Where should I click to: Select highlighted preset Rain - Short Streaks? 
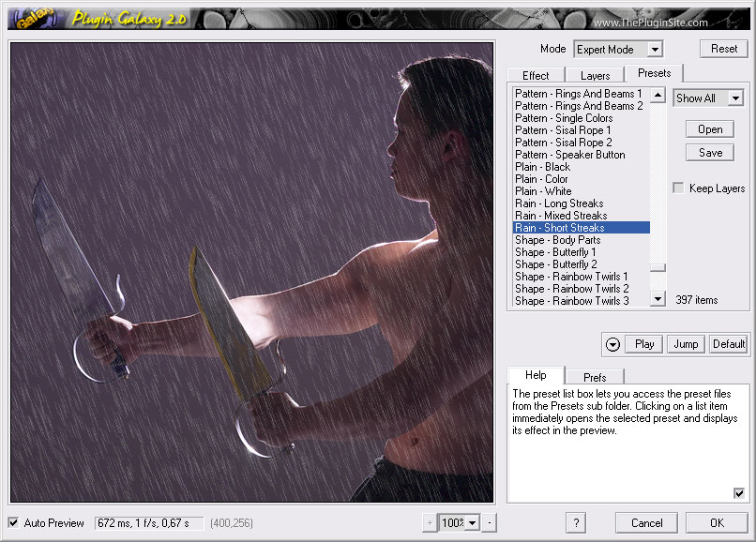click(582, 228)
